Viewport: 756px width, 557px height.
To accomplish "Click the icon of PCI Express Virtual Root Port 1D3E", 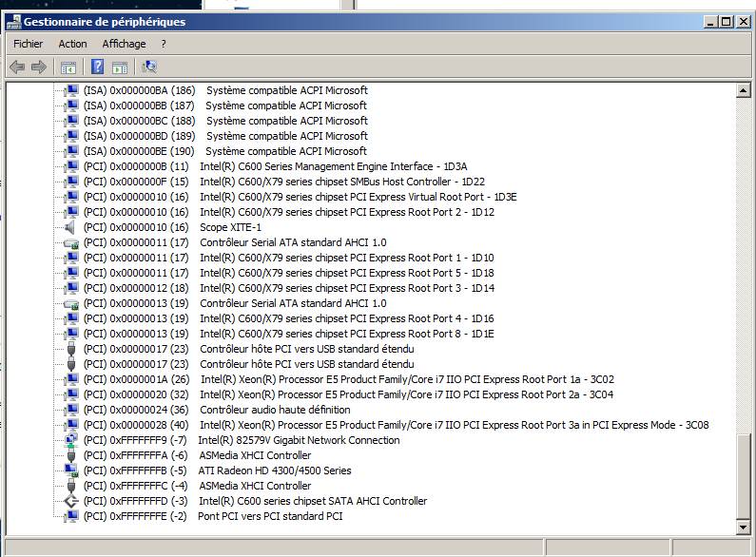I will [x=72, y=197].
